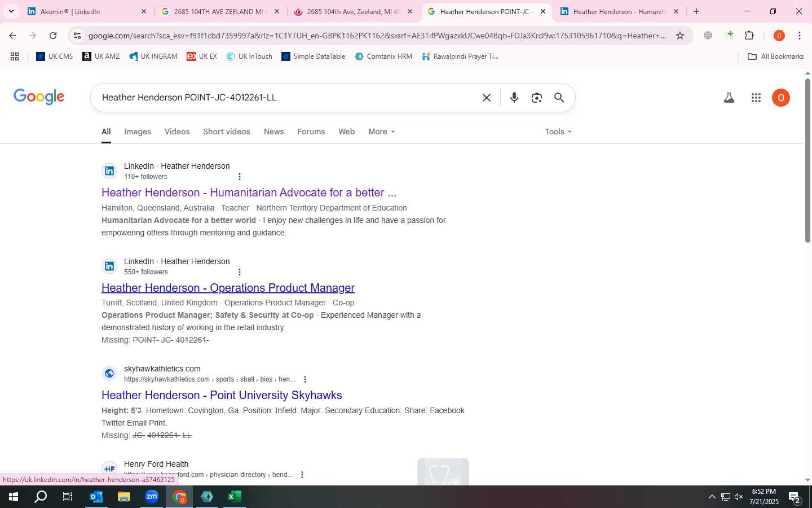Open Task View on taskbar
This screenshot has height=508, width=812.
[x=68, y=497]
